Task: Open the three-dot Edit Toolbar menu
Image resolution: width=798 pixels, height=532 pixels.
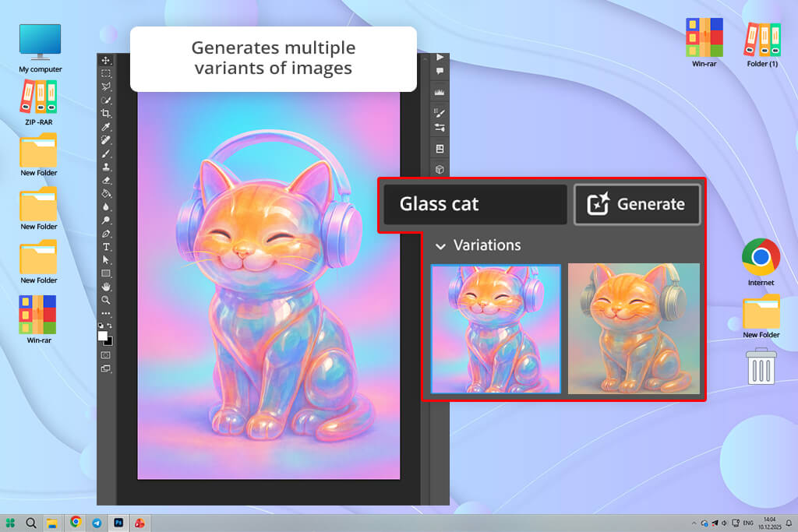Action: click(x=106, y=313)
